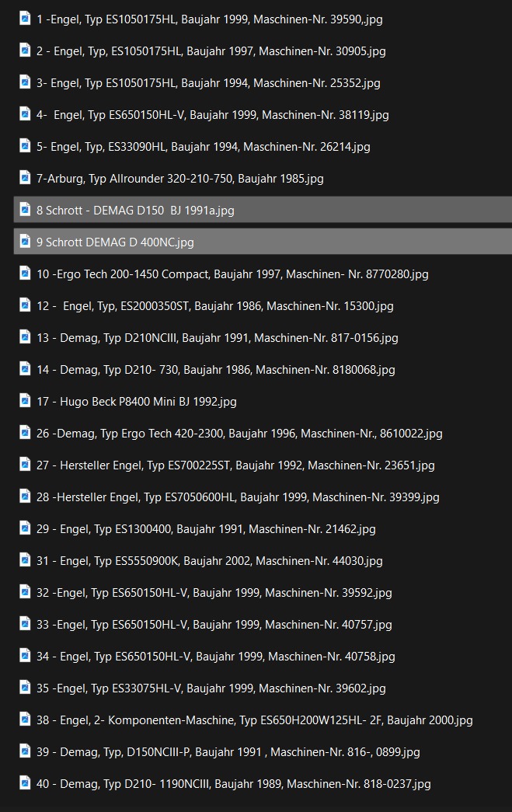Image resolution: width=512 pixels, height=812 pixels.
Task: Click the image icon beside 7-Arburg Allrounder 320-210-750
Action: (x=25, y=178)
